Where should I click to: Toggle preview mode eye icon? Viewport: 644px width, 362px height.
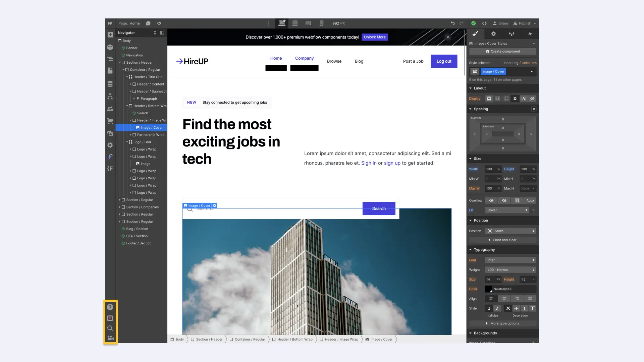[159, 23]
